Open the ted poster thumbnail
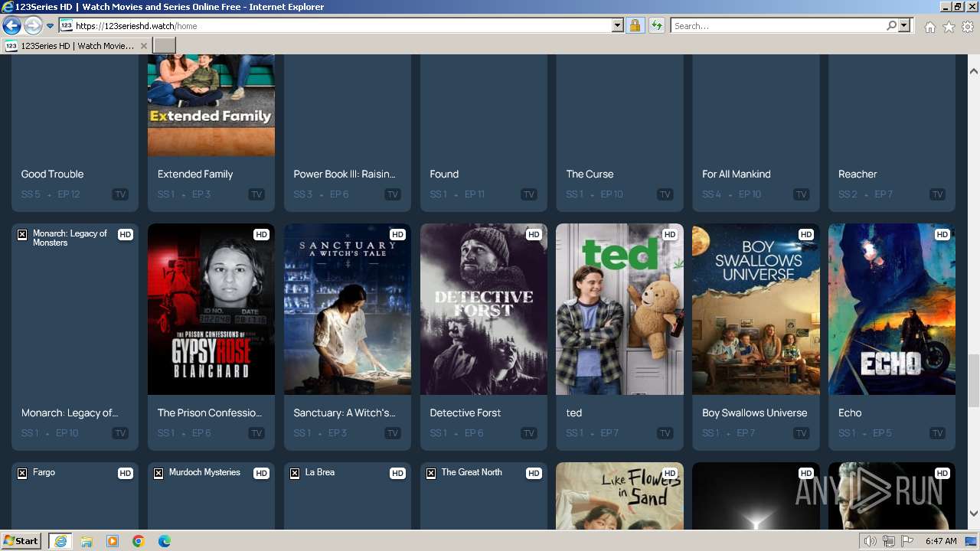 [619, 309]
